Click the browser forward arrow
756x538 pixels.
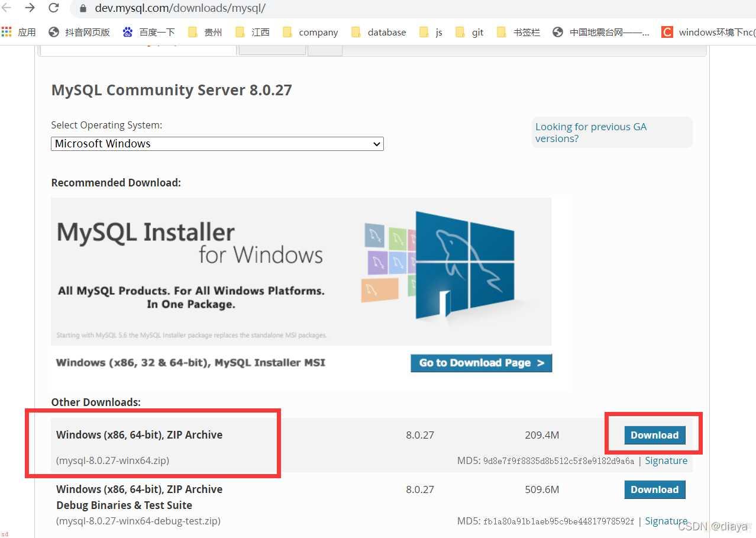[30, 8]
